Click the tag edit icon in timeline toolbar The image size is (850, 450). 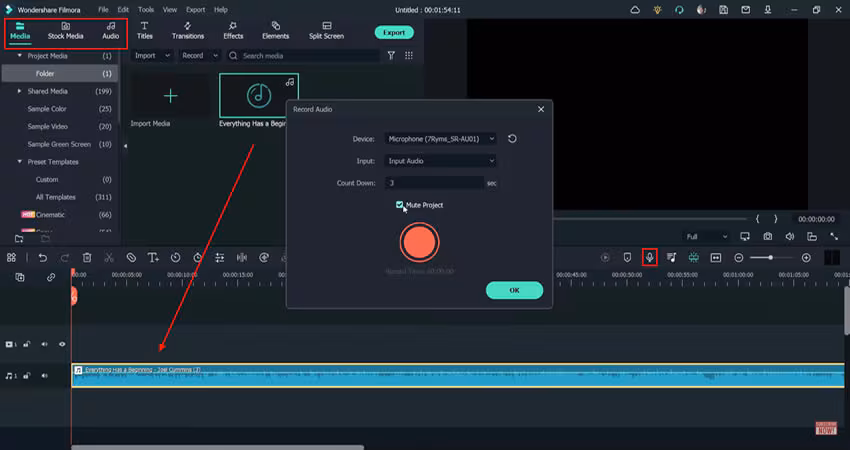coord(131,258)
